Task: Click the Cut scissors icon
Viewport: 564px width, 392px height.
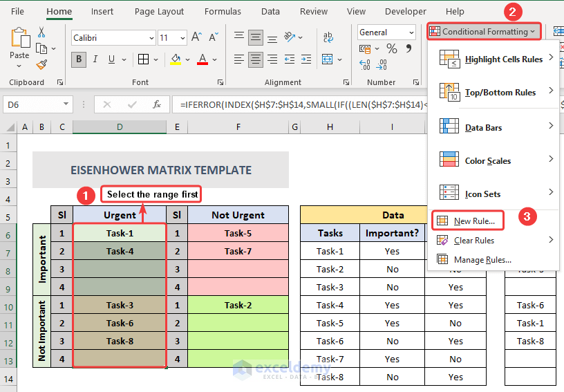Action: (x=41, y=32)
